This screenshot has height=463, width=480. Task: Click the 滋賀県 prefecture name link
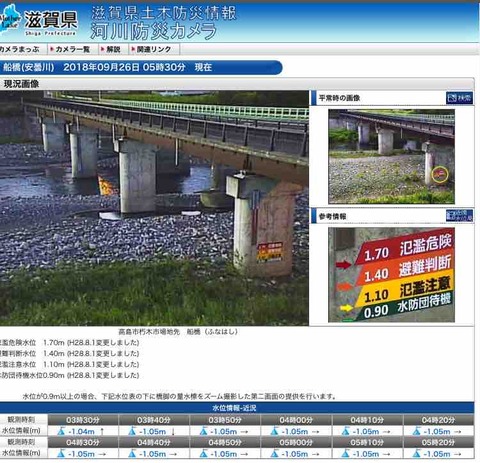coord(51,20)
